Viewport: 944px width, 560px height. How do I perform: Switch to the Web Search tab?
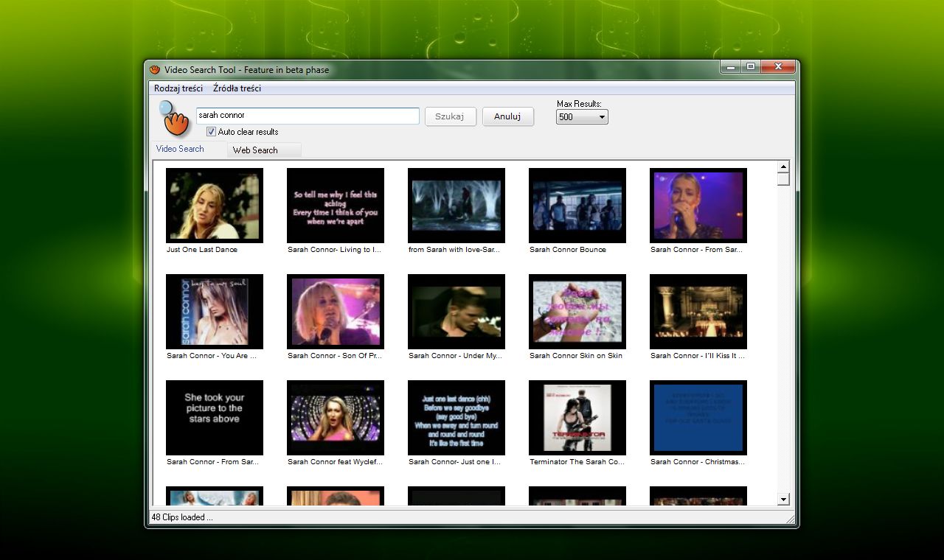click(263, 150)
